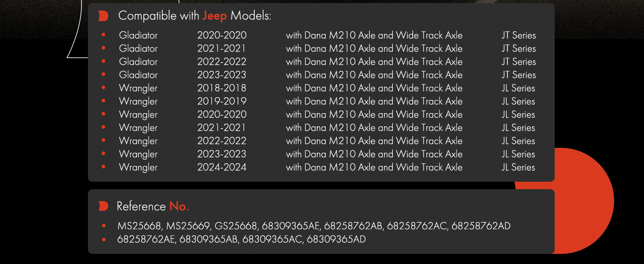Click the red No. text in Reference heading

[x=179, y=206]
